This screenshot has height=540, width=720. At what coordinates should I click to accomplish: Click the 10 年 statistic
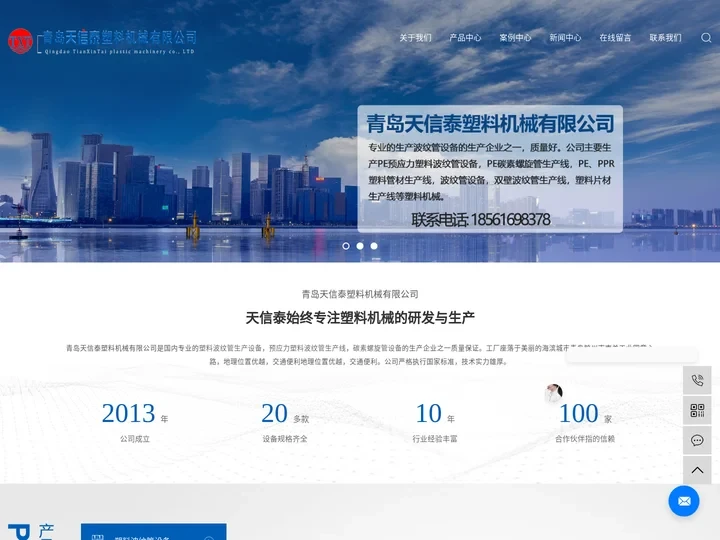tap(435, 413)
